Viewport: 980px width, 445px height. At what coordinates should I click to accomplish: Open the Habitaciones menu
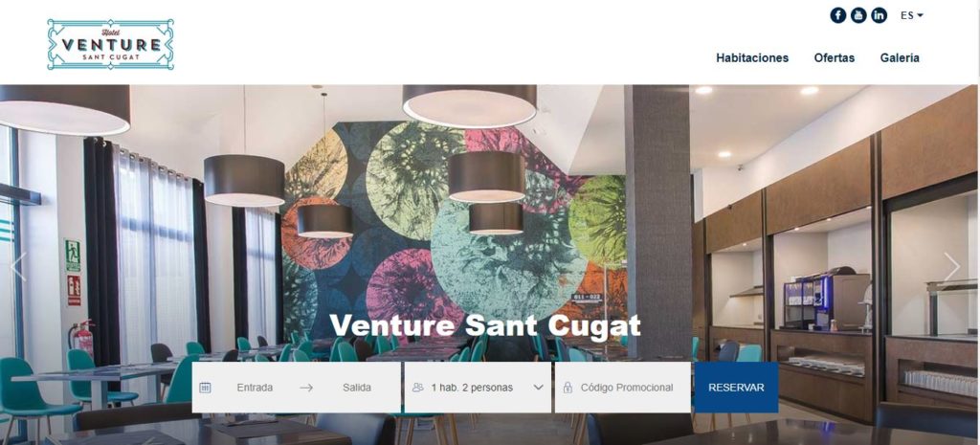752,58
